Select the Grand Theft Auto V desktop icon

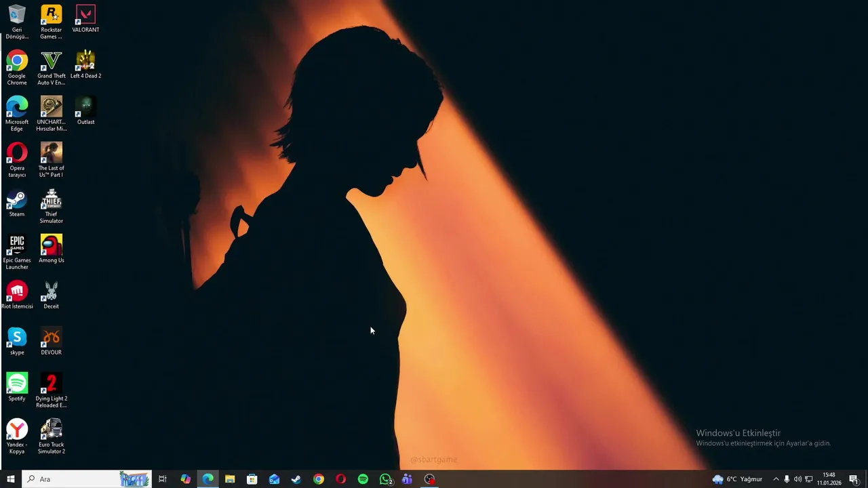[52, 68]
